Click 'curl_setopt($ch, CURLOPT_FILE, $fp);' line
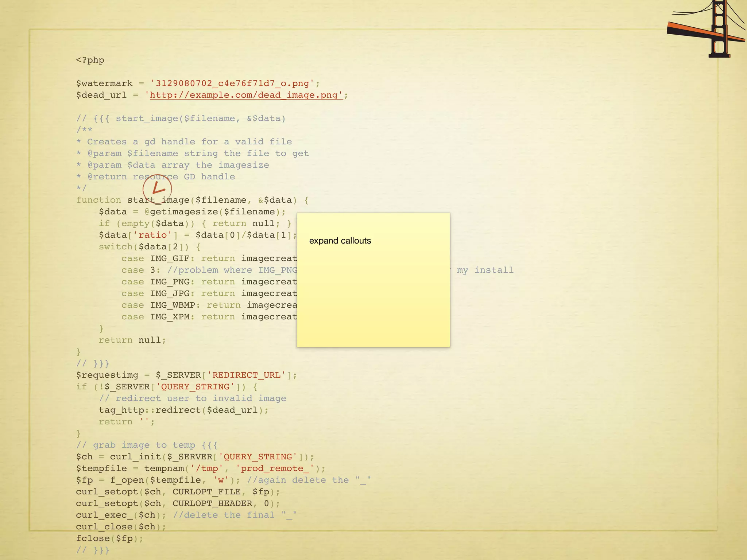 tap(178, 492)
